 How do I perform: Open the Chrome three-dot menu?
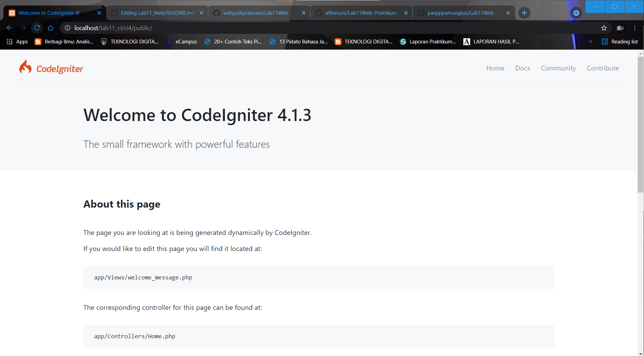tap(635, 28)
